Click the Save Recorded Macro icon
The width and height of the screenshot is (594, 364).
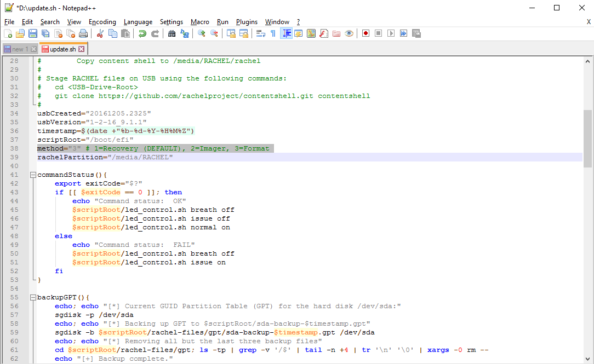point(416,34)
